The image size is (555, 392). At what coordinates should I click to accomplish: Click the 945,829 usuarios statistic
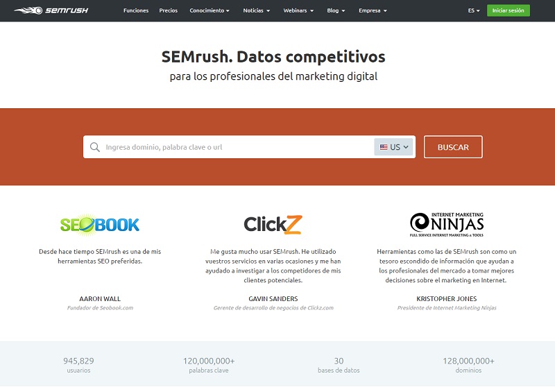(78, 365)
